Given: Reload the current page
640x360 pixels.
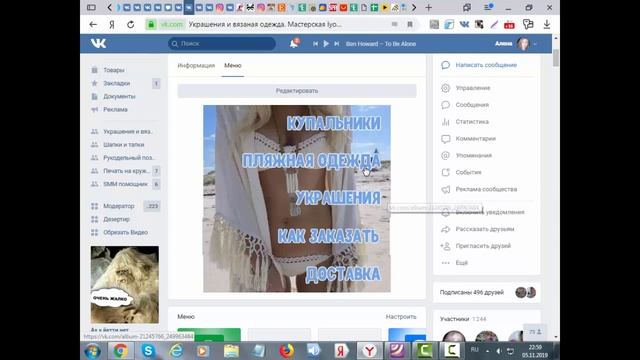Looking at the screenshot, I should click(131, 24).
